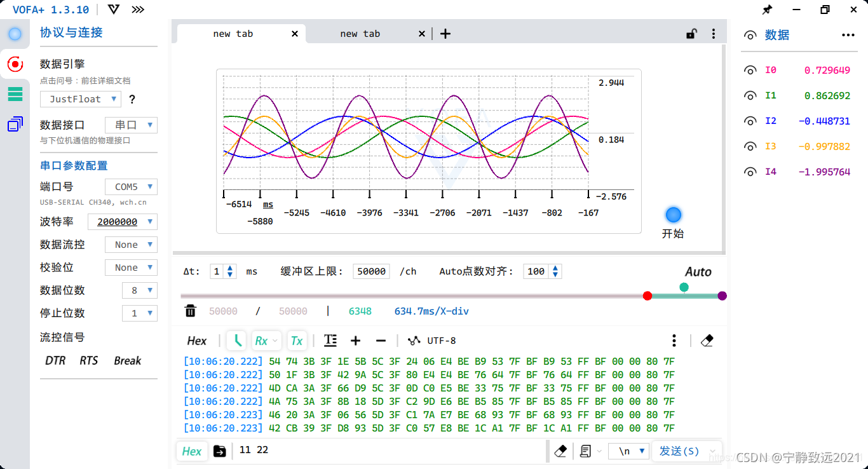Image resolution: width=868 pixels, height=469 pixels.
Task: Clear receive area with eraser icon
Action: (x=707, y=341)
